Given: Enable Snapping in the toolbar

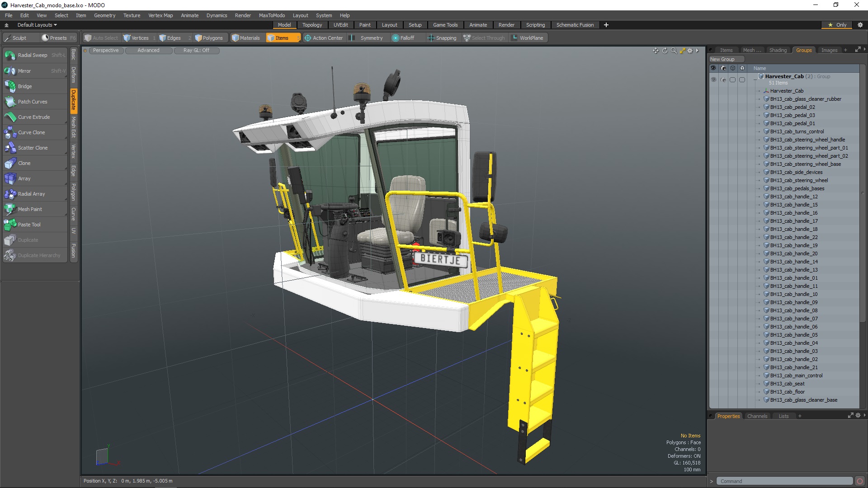Looking at the screenshot, I should [x=442, y=38].
